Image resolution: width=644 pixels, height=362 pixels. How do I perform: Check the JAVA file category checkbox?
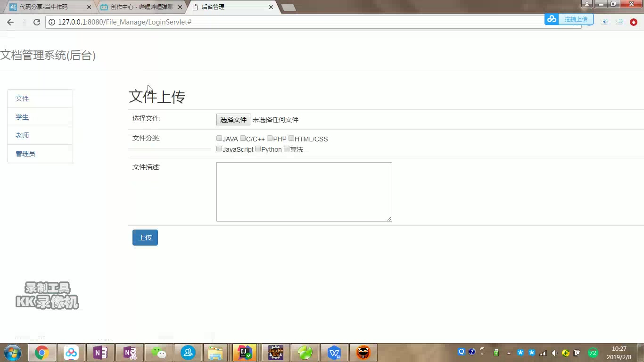(x=219, y=138)
